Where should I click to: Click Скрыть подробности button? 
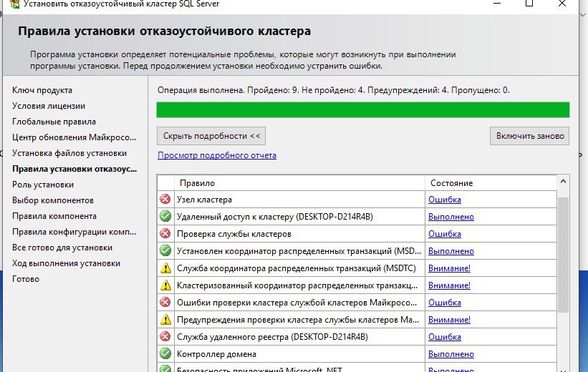click(x=211, y=136)
